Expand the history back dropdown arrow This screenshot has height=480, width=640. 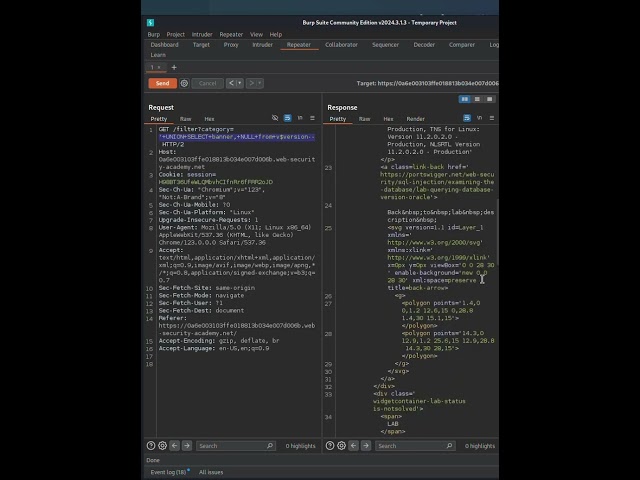[x=239, y=83]
